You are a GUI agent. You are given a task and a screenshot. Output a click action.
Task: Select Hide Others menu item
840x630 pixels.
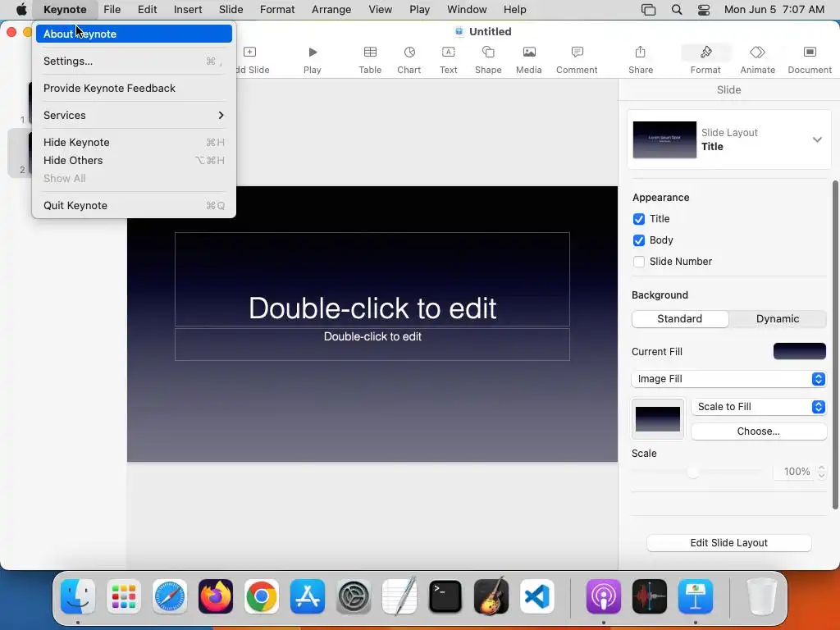point(134,161)
